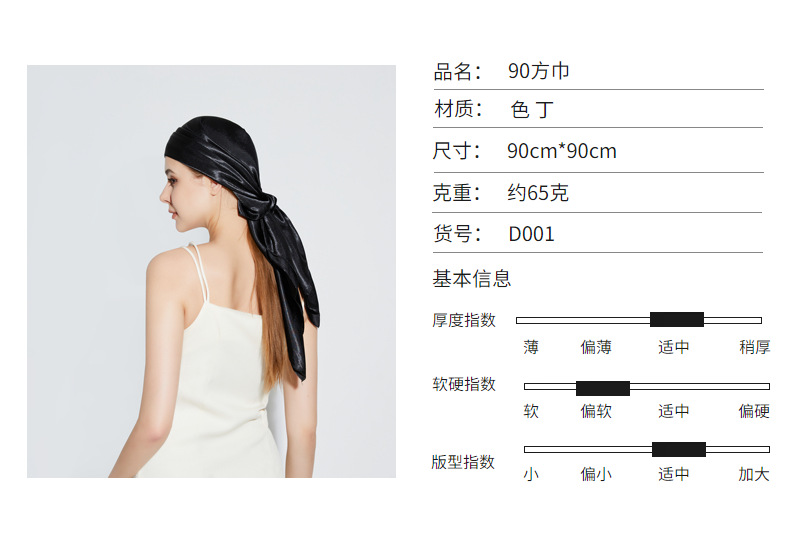Click the weight value 约65克
Image resolution: width=790 pixels, height=538 pixels.
coord(538,192)
